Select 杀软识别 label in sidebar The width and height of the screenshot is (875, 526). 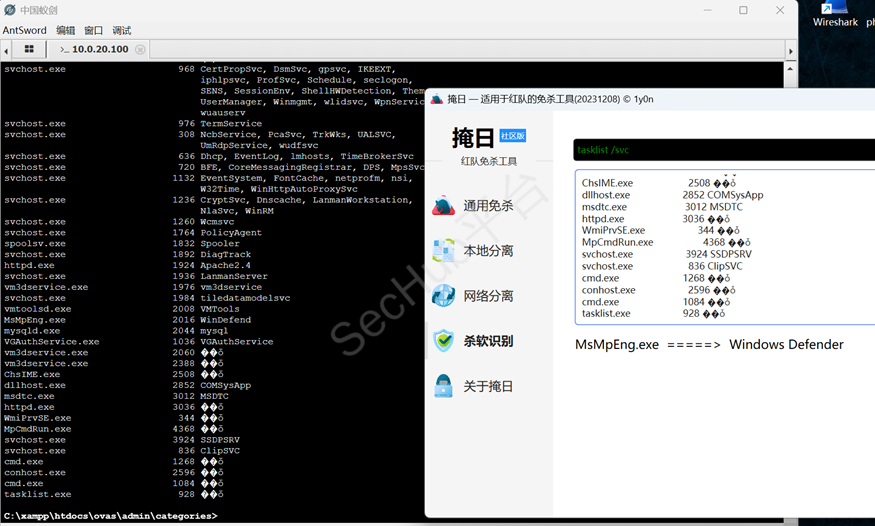click(488, 341)
